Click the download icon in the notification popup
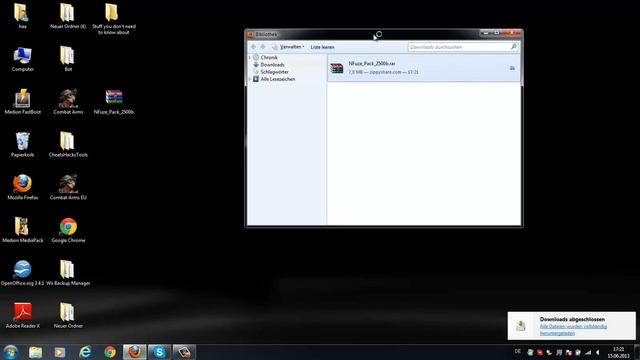 coord(521,325)
